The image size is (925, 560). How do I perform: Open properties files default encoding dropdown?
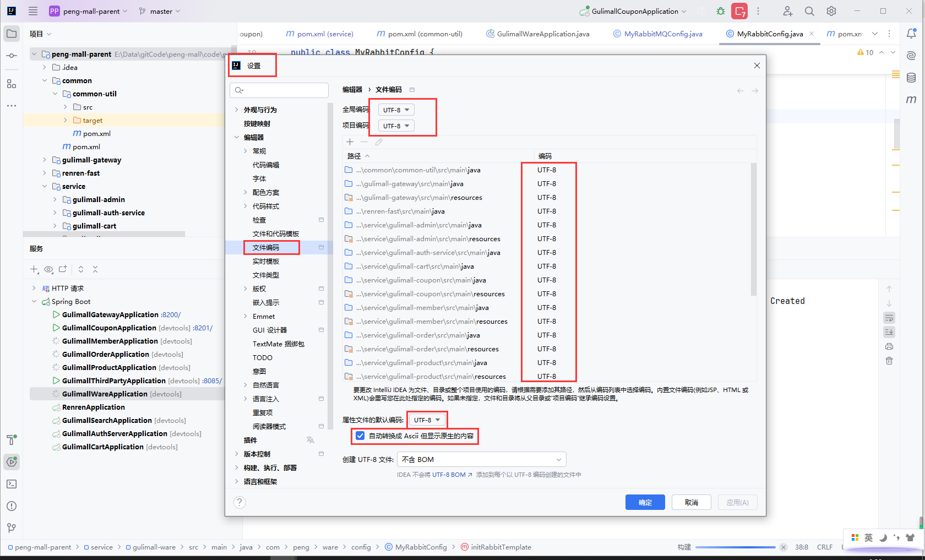pyautogui.click(x=427, y=420)
